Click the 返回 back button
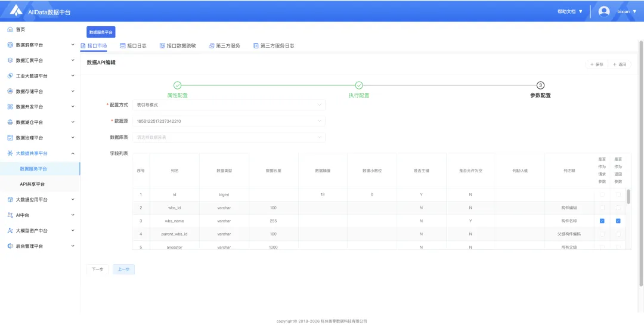Screen dimensions: 644x328 [x=620, y=64]
